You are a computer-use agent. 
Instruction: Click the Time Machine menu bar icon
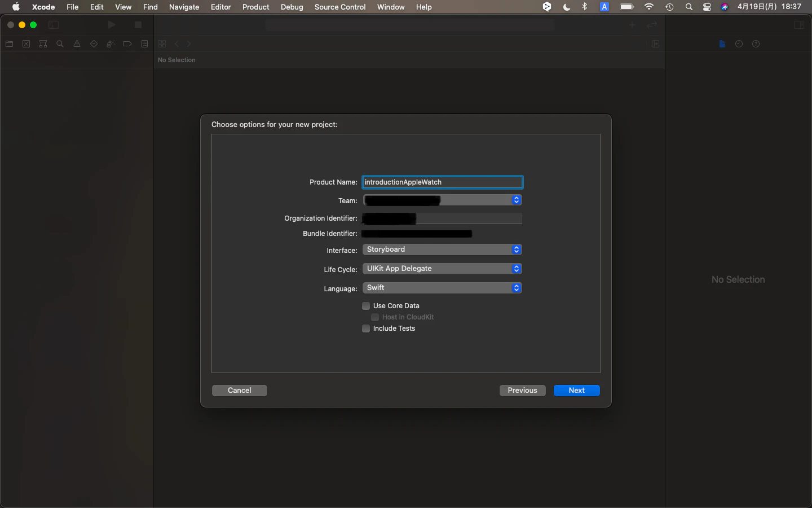[669, 7]
